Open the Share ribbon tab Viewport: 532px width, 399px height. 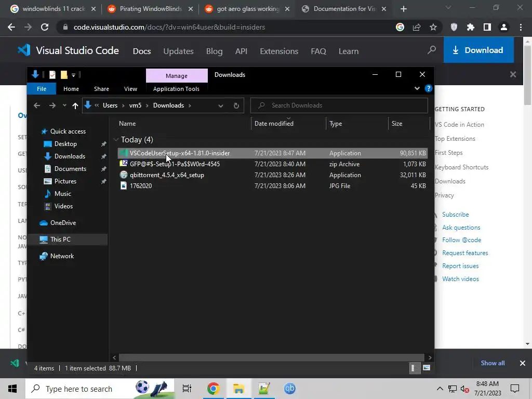tap(101, 89)
